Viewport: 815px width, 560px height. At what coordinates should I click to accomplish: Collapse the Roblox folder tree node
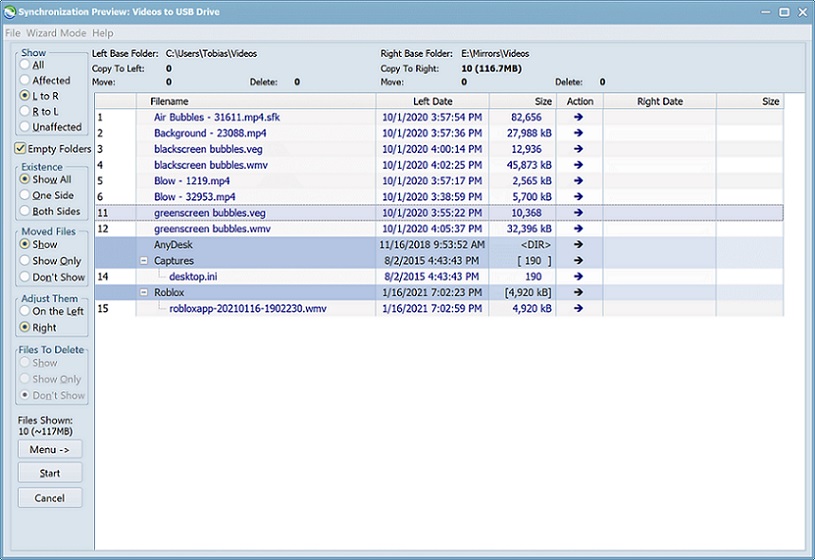[x=144, y=292]
